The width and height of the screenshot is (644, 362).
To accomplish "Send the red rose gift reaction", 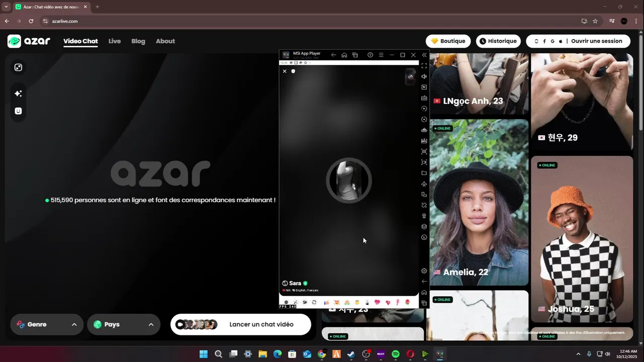I will click(x=408, y=302).
